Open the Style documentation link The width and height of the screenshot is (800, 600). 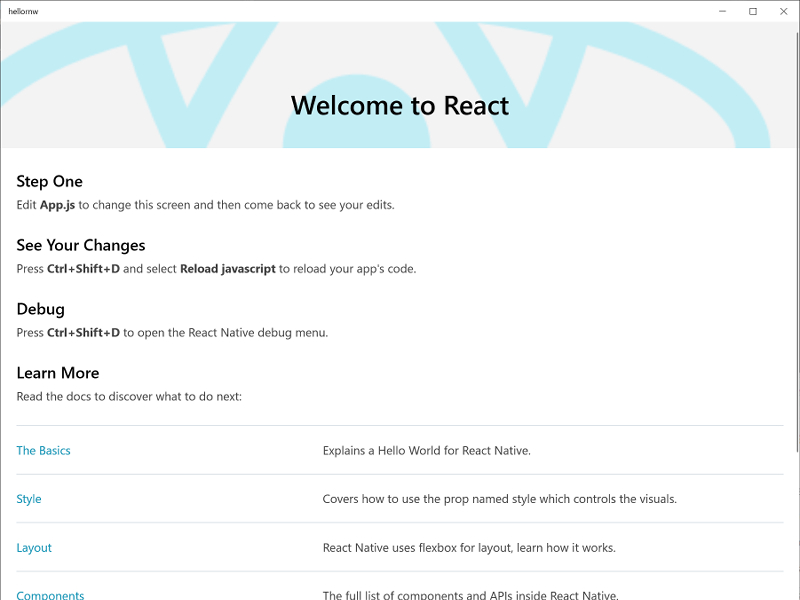pyautogui.click(x=29, y=499)
